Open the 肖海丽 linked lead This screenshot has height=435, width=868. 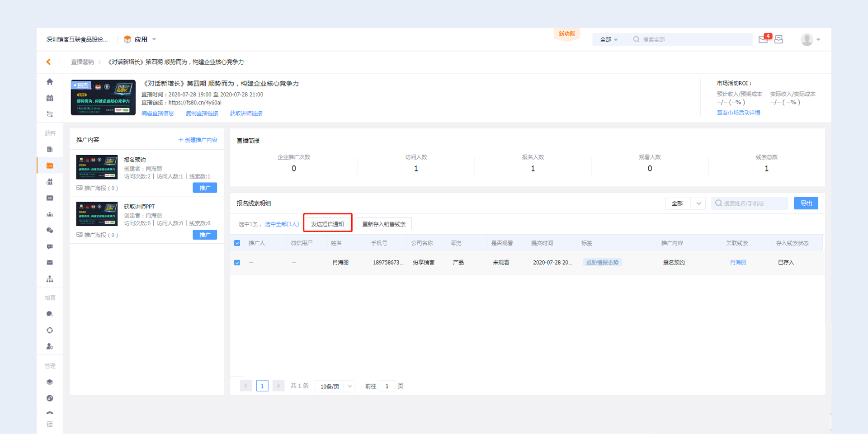pos(738,263)
